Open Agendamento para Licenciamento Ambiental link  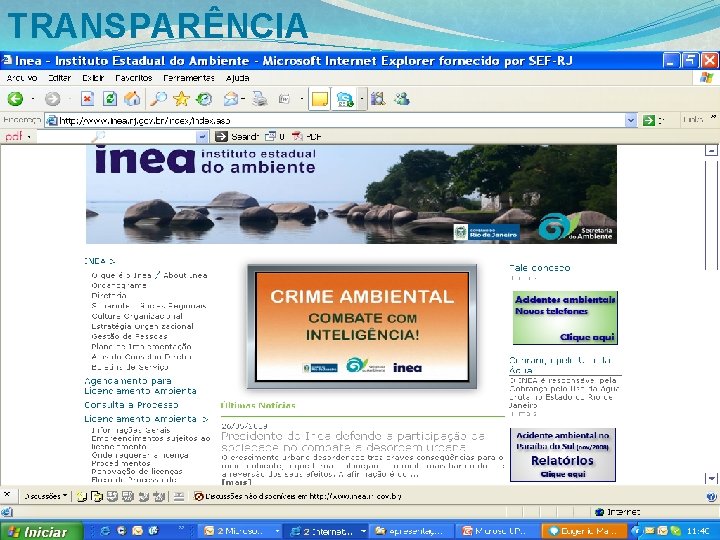click(140, 386)
